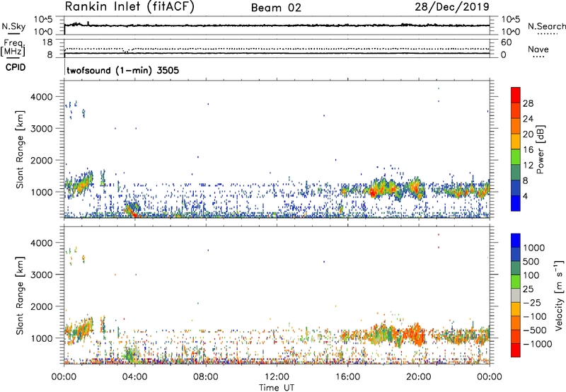Click the 'Rankin Inlet (fitACF)' title text
The image size is (566, 392).
point(129,6)
